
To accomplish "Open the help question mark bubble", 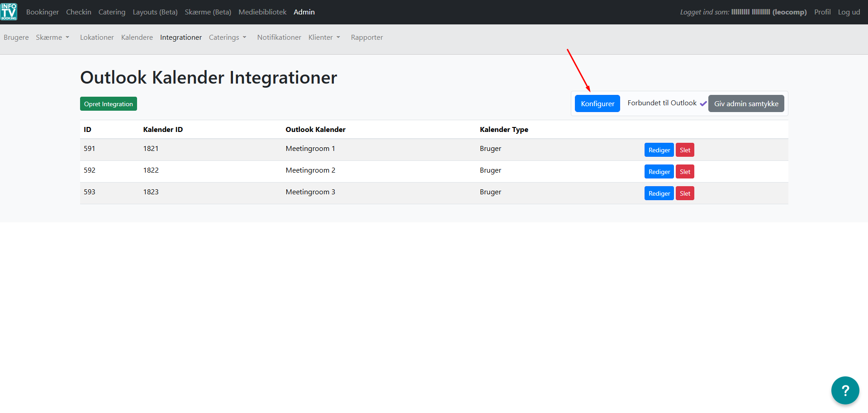I will pos(845,390).
